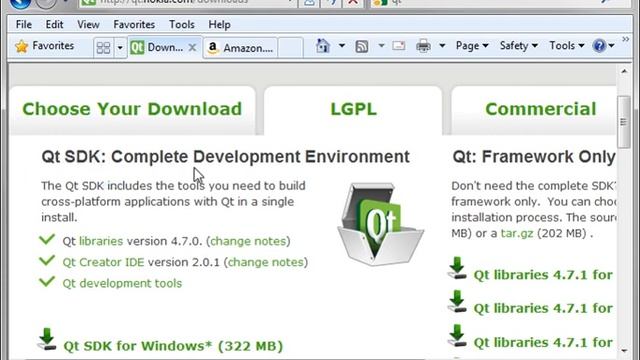Open the Qt libraries link

pyautogui.click(x=101, y=241)
